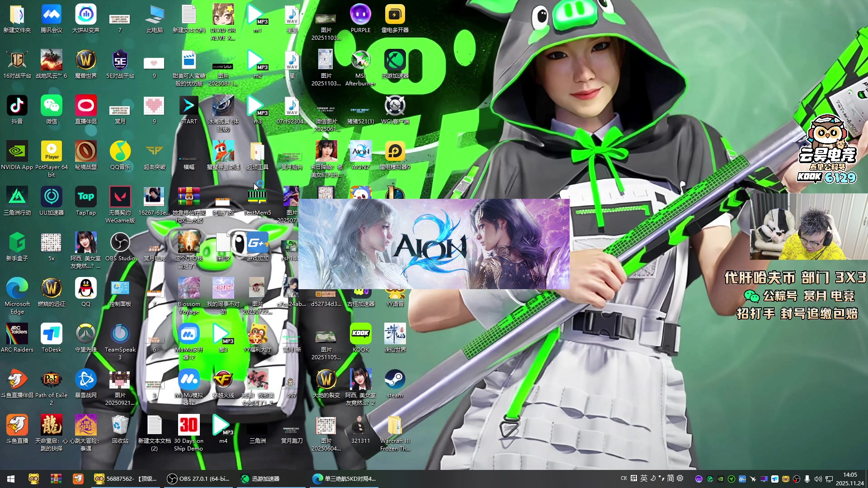Open the volume speaker tray icon

818,479
